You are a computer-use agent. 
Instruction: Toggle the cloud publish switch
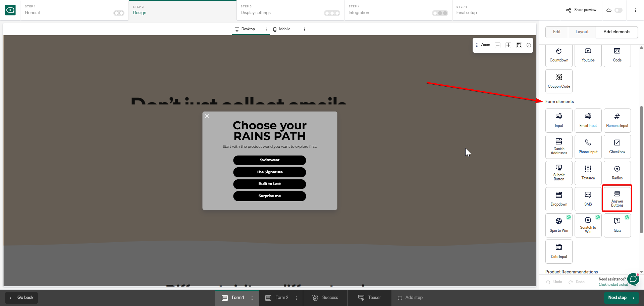click(x=619, y=10)
